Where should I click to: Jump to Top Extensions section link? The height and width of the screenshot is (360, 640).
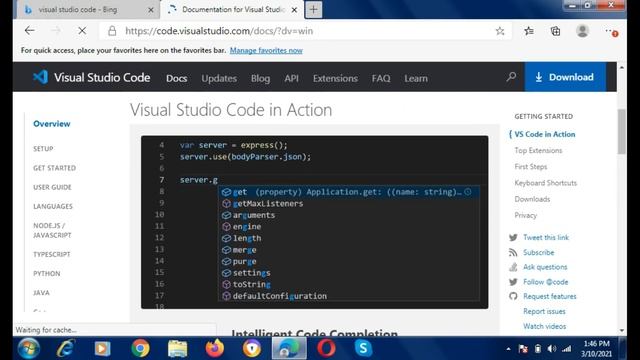pyautogui.click(x=538, y=150)
